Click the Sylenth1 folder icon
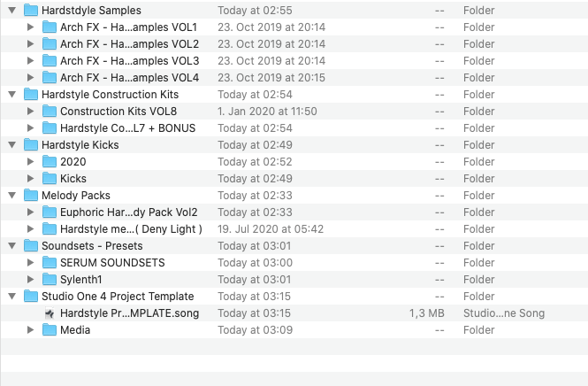 [49, 280]
